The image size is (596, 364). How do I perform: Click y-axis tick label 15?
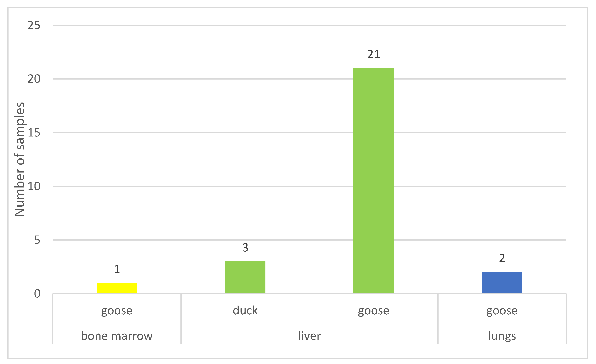(34, 133)
